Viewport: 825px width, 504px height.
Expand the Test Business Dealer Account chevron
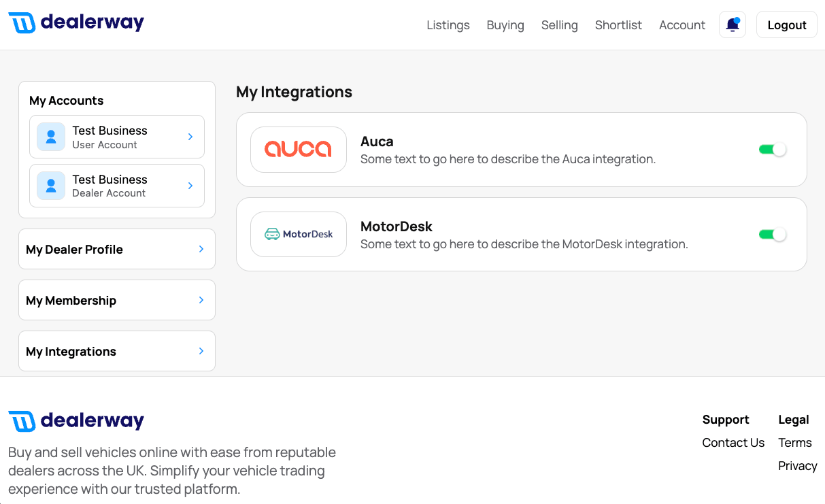[190, 186]
